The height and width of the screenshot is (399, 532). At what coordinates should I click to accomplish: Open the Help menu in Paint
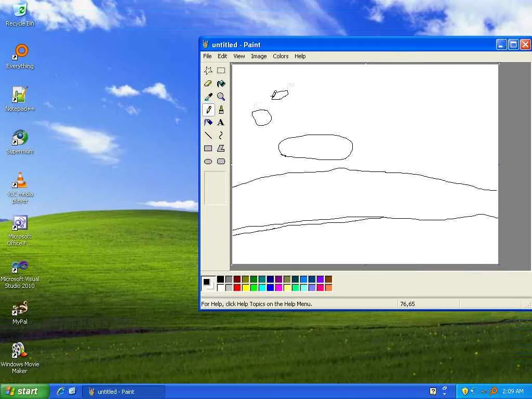point(300,56)
